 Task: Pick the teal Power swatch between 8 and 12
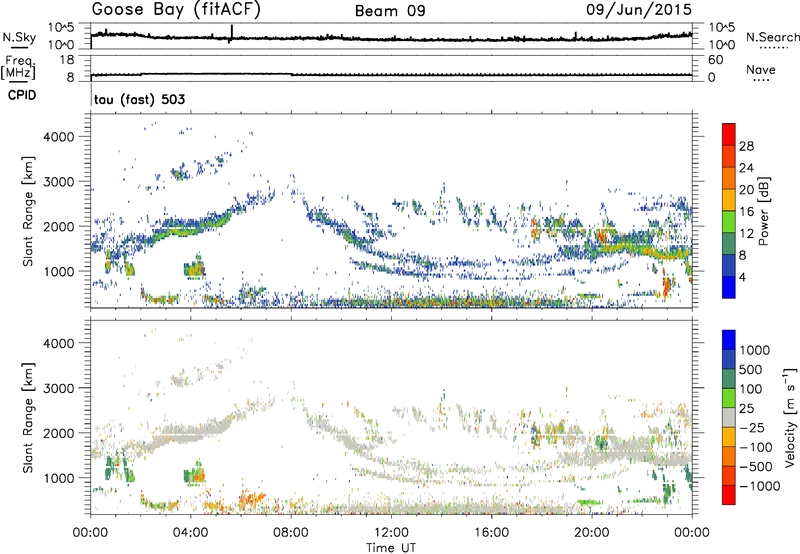pyautogui.click(x=729, y=243)
